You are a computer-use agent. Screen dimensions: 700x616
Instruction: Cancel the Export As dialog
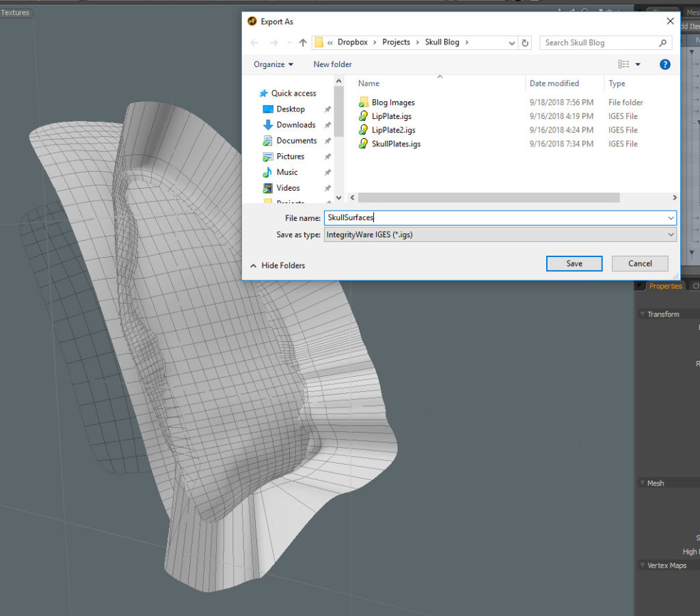pos(640,263)
